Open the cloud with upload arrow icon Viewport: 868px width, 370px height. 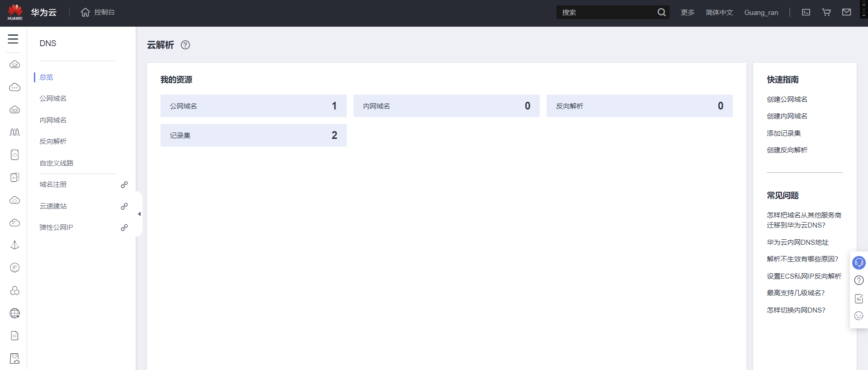pyautogui.click(x=14, y=200)
